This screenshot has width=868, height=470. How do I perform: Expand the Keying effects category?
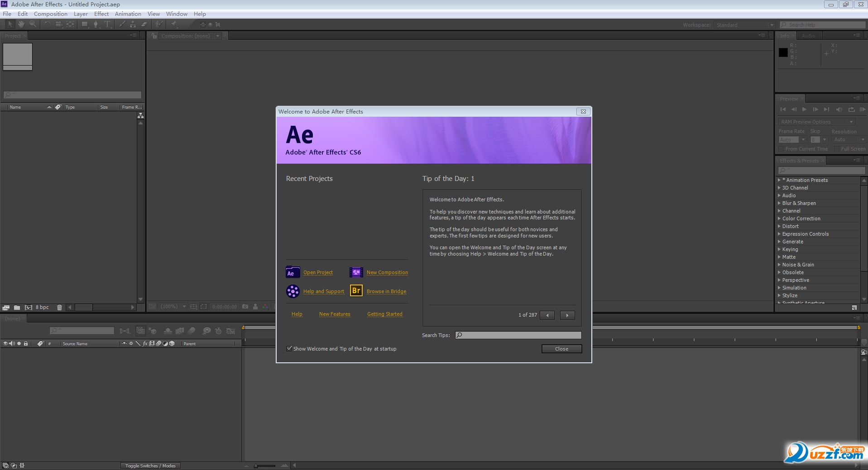pyautogui.click(x=779, y=249)
